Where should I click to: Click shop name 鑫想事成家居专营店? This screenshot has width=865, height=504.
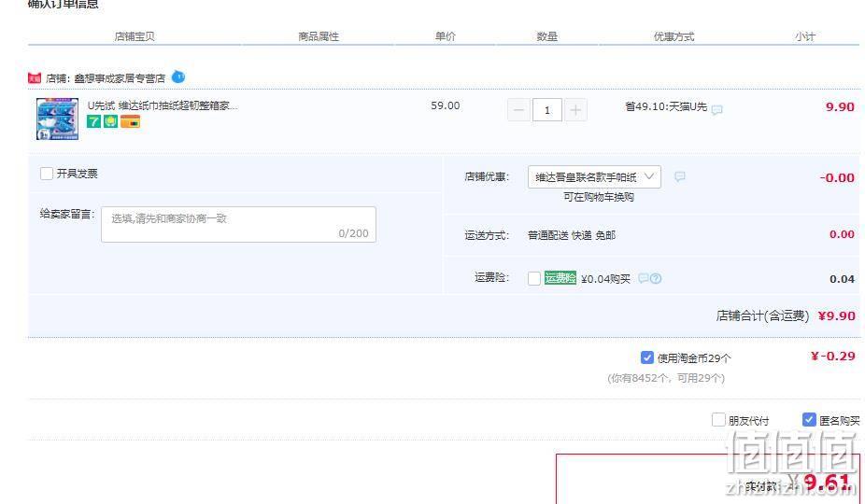pyautogui.click(x=120, y=78)
